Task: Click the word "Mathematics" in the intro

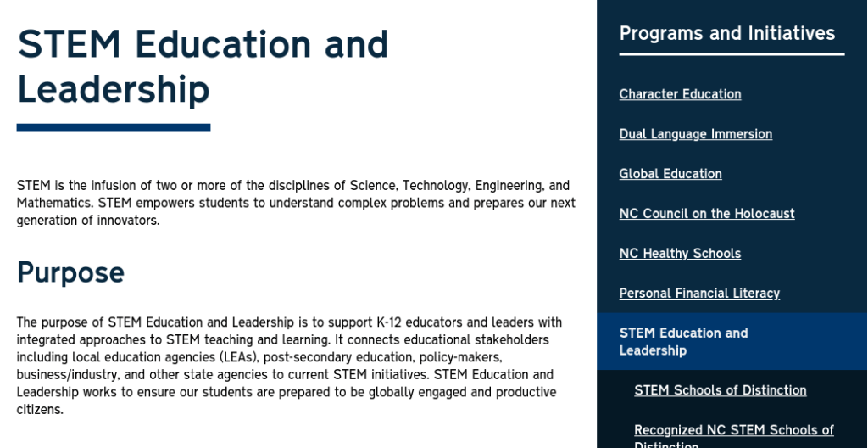Action: pos(55,203)
